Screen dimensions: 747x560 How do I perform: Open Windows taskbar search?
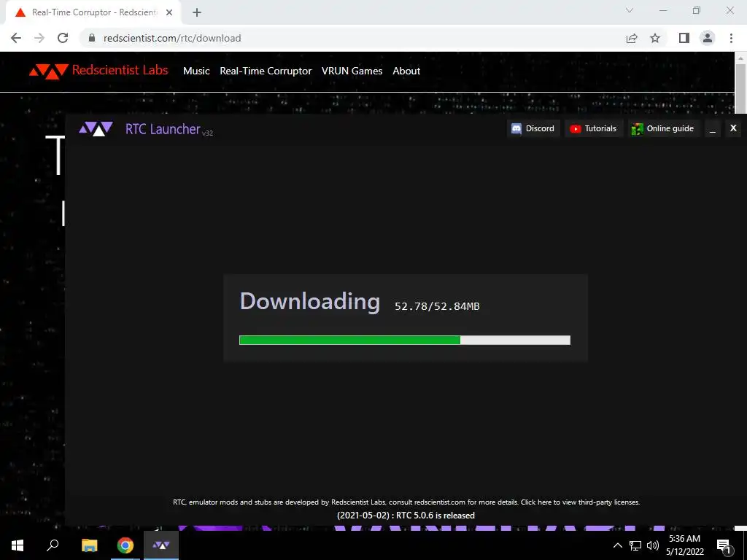click(x=53, y=545)
